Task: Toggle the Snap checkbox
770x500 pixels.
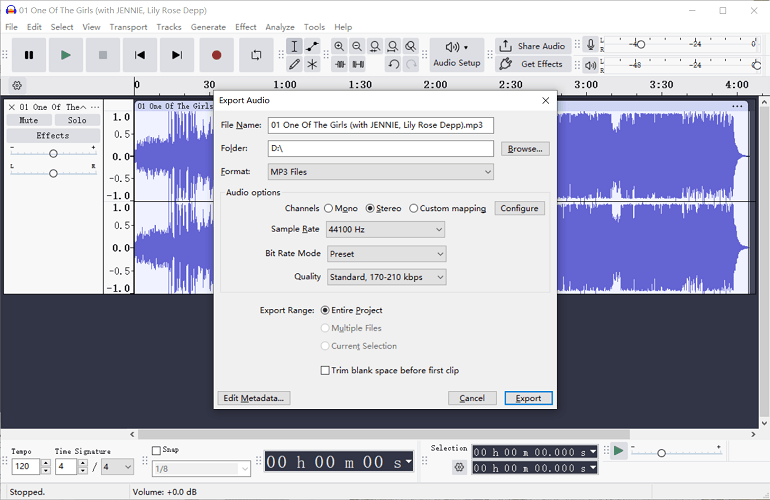Action: [x=156, y=450]
